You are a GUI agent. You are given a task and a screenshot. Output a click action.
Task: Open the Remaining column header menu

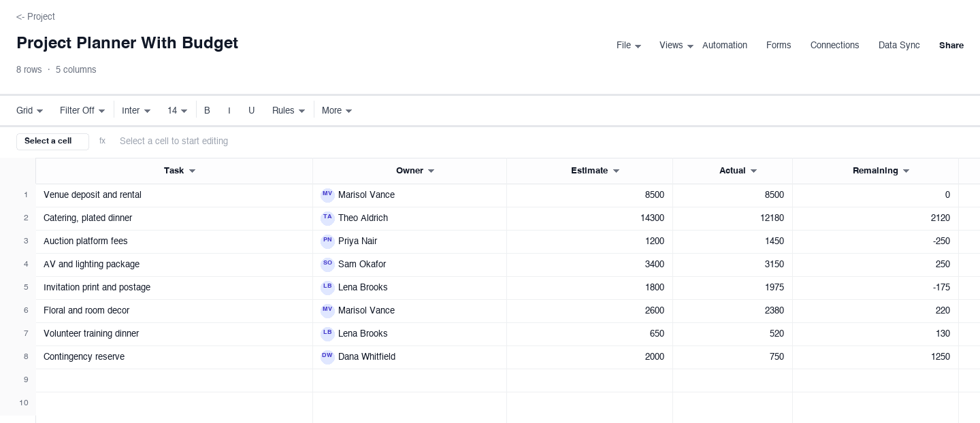click(x=906, y=171)
